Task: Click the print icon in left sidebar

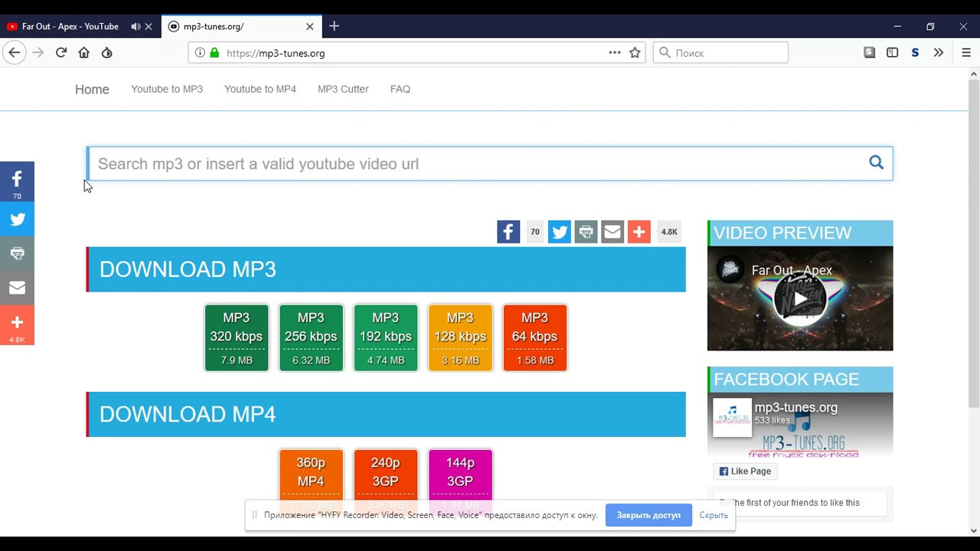Action: 17,253
